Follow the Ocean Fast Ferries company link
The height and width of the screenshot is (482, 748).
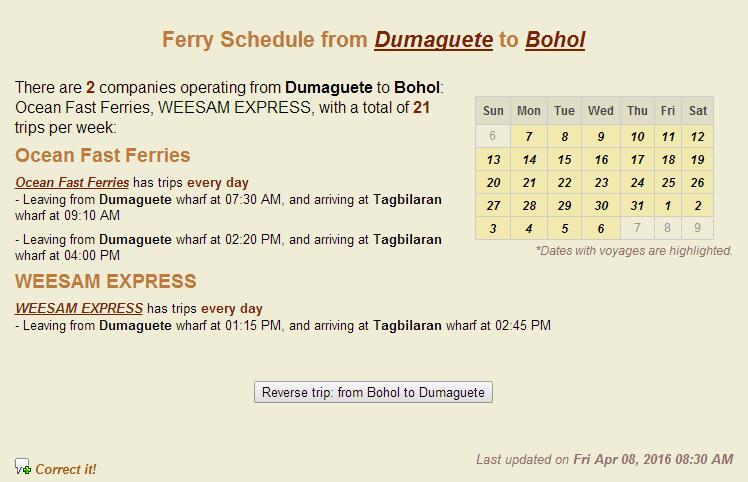pyautogui.click(x=72, y=182)
